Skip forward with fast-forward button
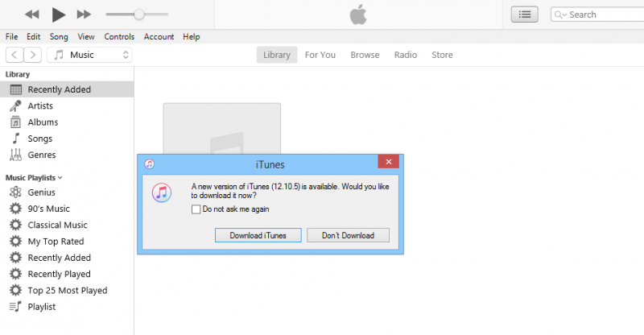 [84, 14]
